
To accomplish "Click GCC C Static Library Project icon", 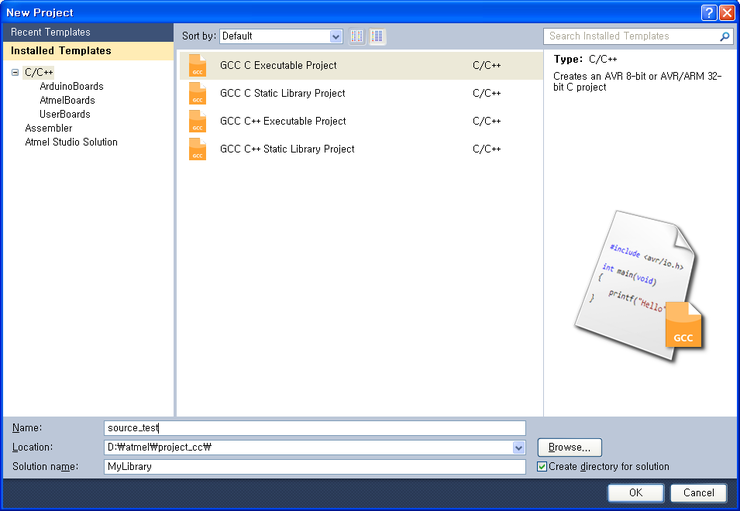I will pyautogui.click(x=197, y=93).
